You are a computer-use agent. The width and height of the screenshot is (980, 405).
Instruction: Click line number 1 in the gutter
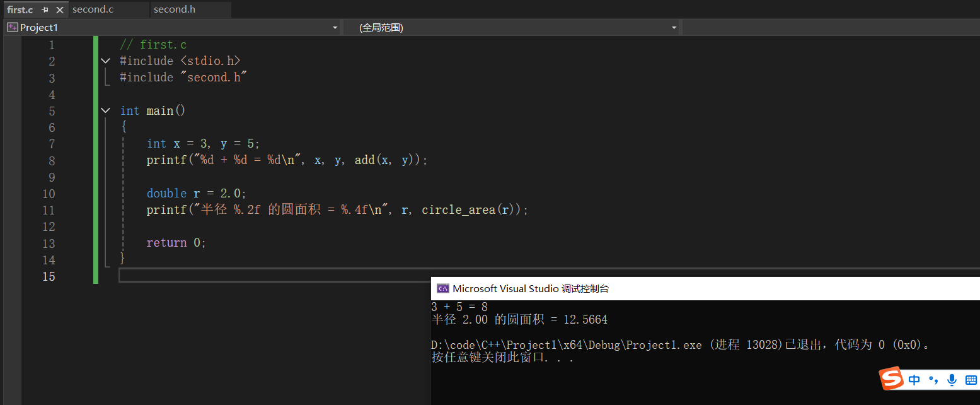(x=52, y=45)
